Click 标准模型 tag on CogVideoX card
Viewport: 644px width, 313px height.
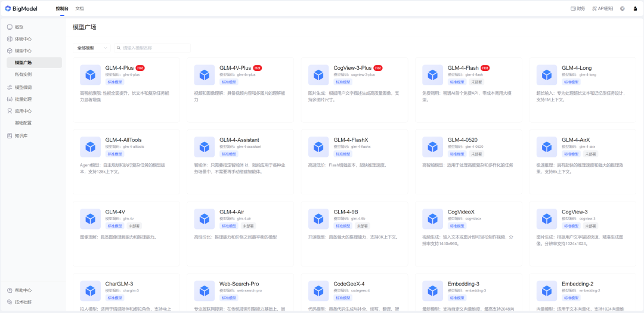457,226
